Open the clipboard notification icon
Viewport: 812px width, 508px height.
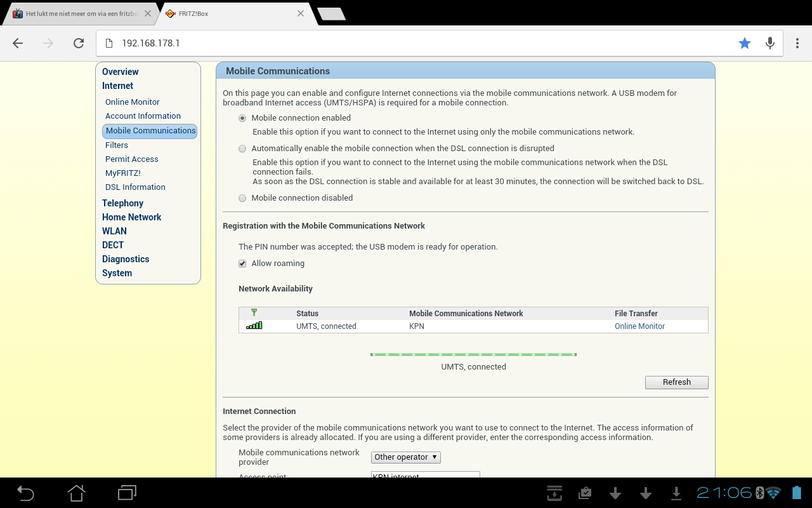[x=585, y=493]
